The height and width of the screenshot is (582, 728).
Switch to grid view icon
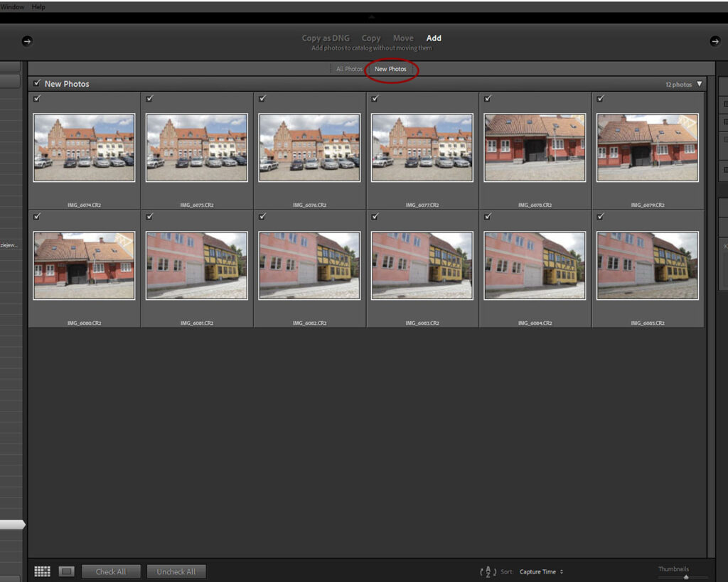click(42, 571)
